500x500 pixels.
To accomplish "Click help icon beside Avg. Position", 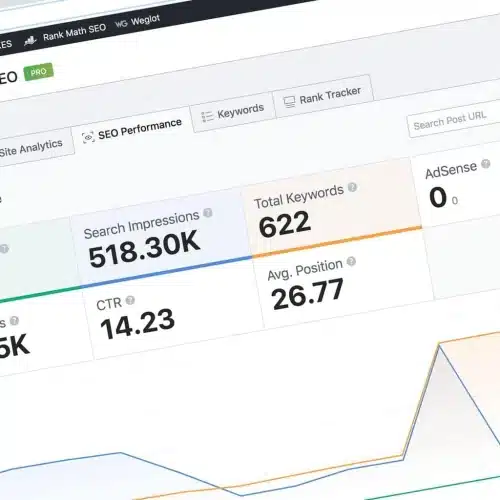I will pos(351,261).
